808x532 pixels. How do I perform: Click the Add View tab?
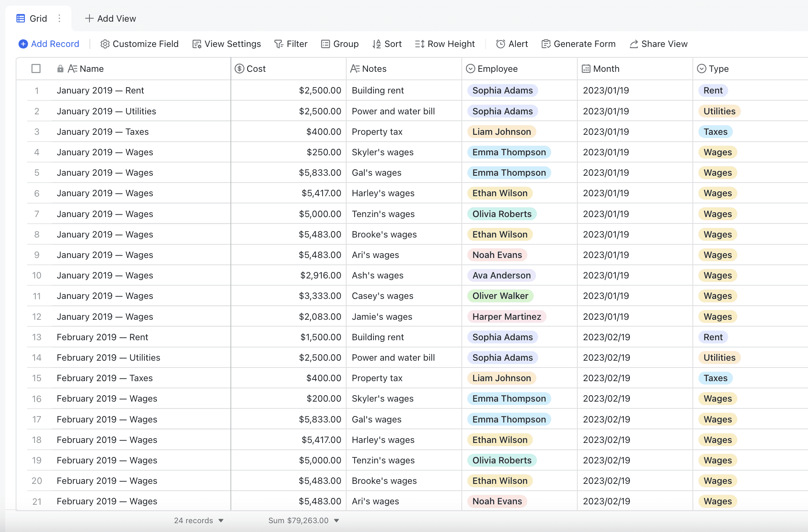(x=111, y=18)
